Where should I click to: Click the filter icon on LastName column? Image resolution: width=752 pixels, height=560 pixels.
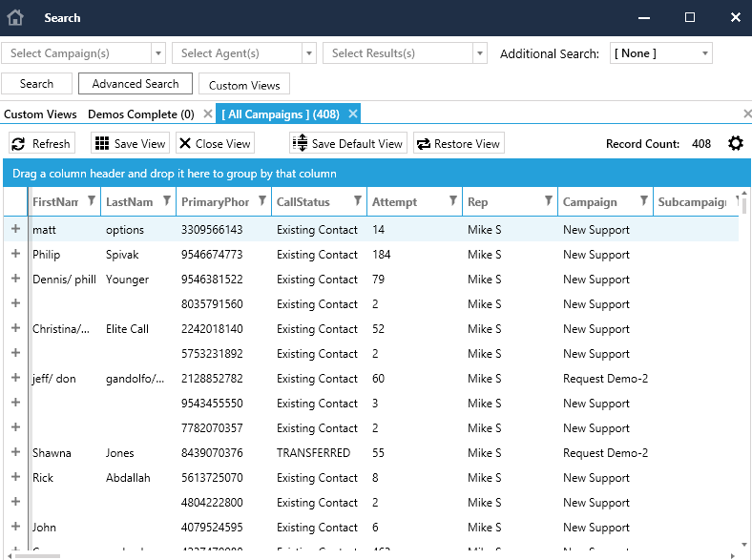click(167, 201)
